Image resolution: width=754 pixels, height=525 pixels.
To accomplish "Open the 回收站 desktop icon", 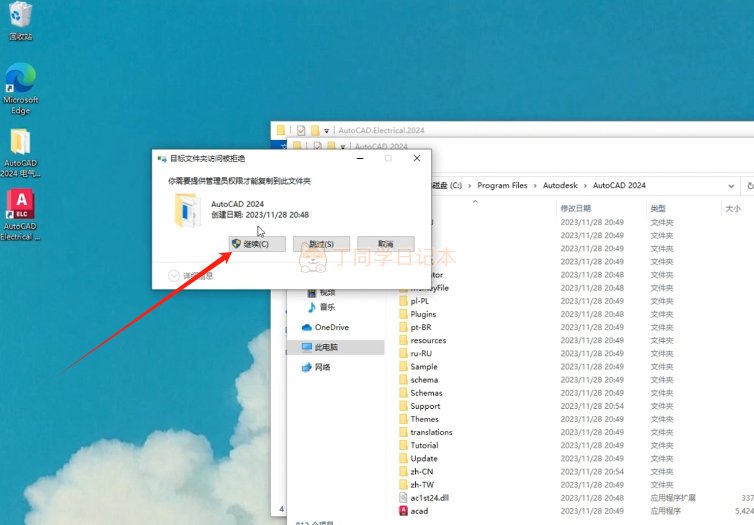I will click(x=20, y=21).
